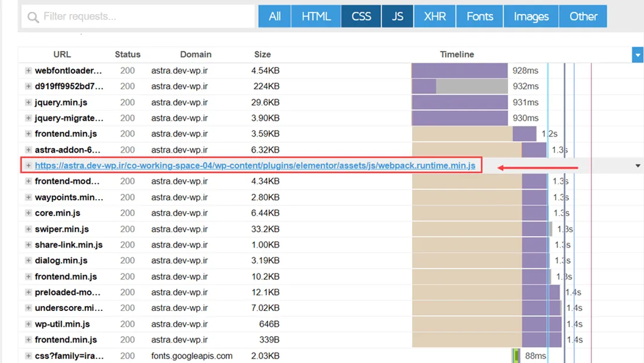Screen dimensions: 644x363
Task: Toggle the CSS filter tab
Action: [x=361, y=16]
